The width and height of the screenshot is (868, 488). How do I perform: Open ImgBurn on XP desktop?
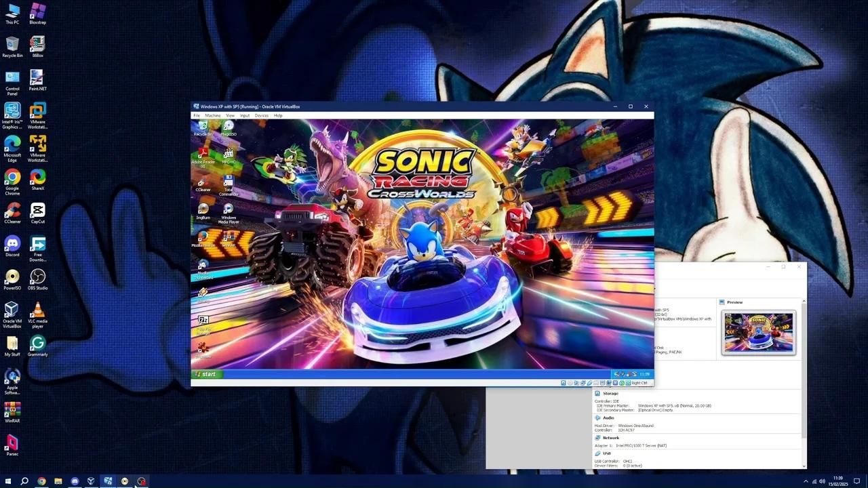pyautogui.click(x=203, y=212)
